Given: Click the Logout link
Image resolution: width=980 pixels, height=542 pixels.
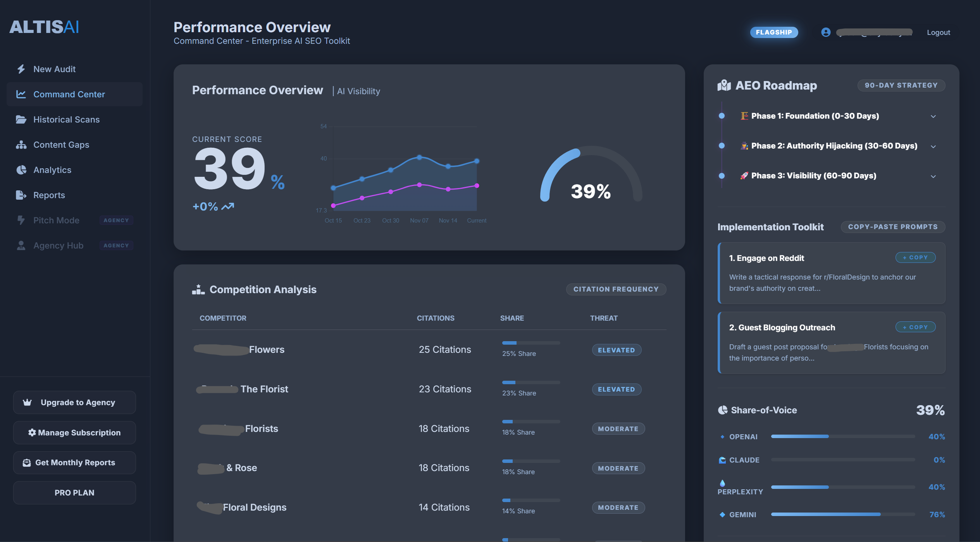Looking at the screenshot, I should point(938,33).
